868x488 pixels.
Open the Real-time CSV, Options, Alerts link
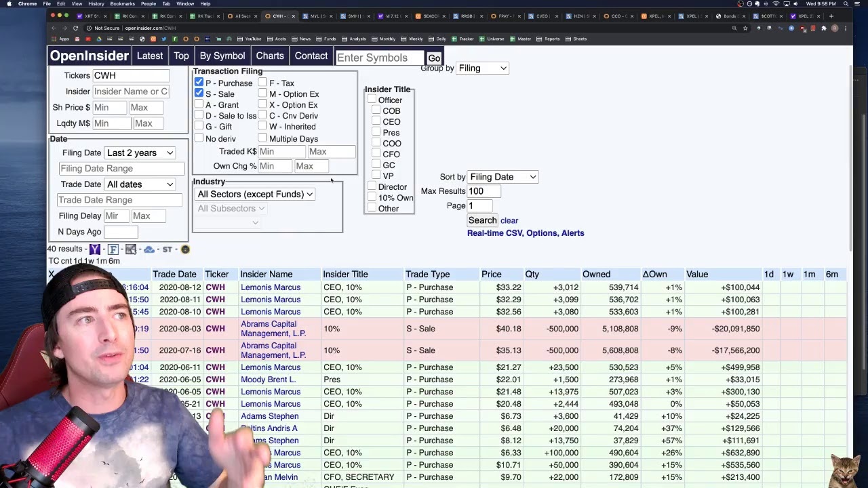point(526,233)
